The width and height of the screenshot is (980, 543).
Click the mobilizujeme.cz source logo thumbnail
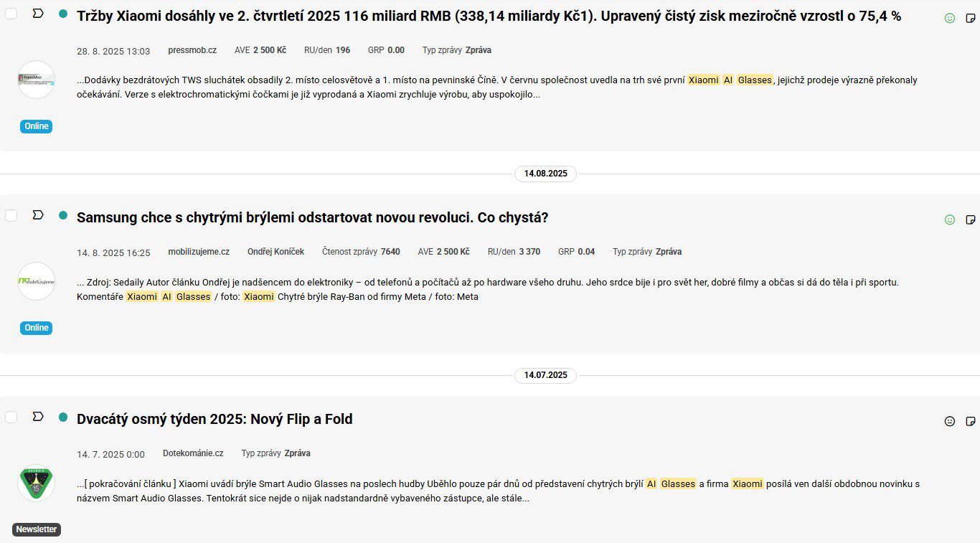tap(36, 281)
